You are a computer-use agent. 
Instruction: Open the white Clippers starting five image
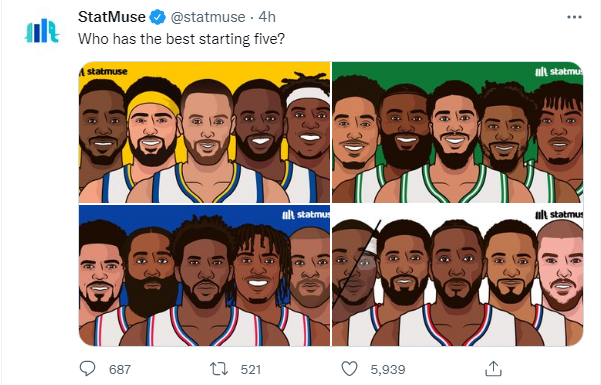458,275
